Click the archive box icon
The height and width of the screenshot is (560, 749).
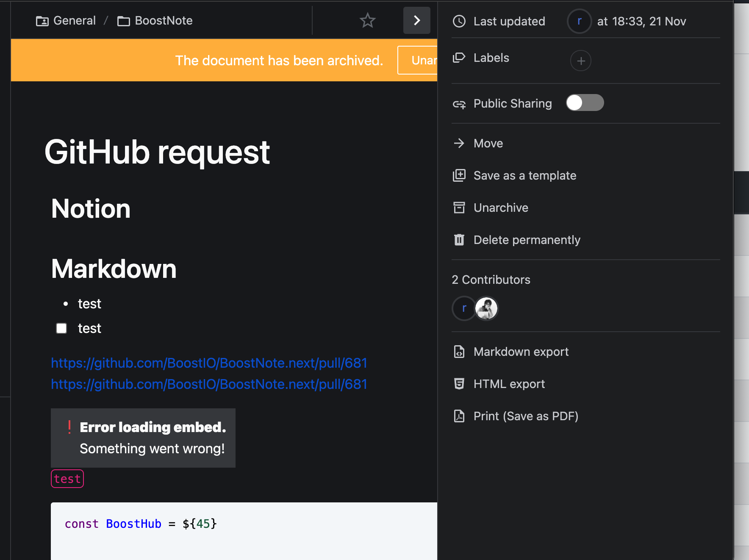coord(459,208)
